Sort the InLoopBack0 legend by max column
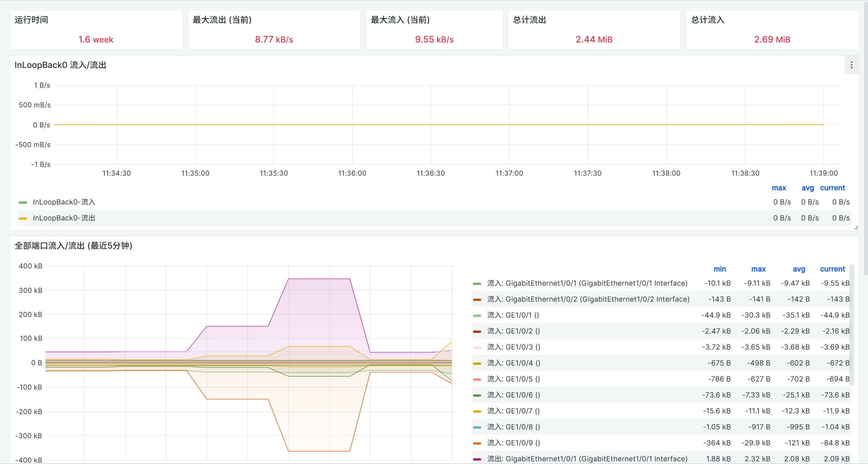The image size is (868, 464). [779, 188]
